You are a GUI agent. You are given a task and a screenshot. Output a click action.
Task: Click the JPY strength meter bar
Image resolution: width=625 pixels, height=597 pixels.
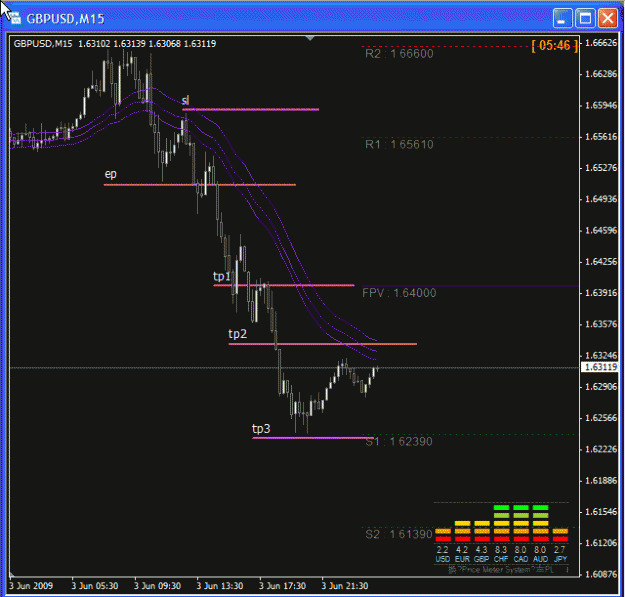tap(560, 535)
